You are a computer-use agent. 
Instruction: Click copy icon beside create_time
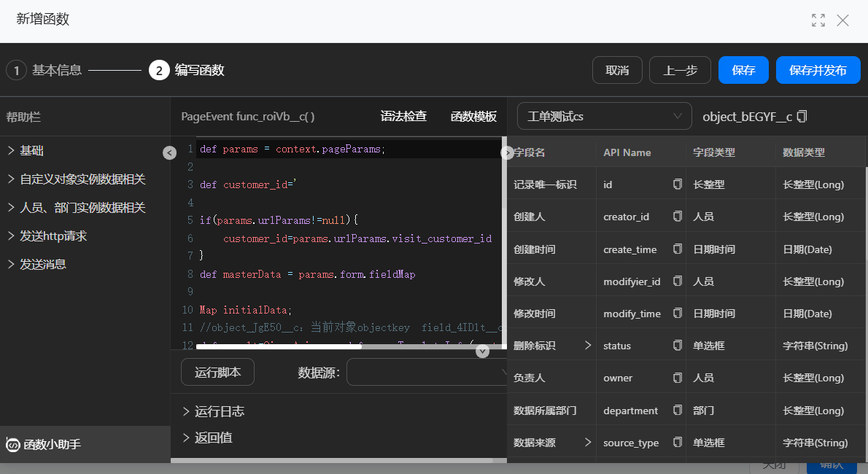(678, 249)
